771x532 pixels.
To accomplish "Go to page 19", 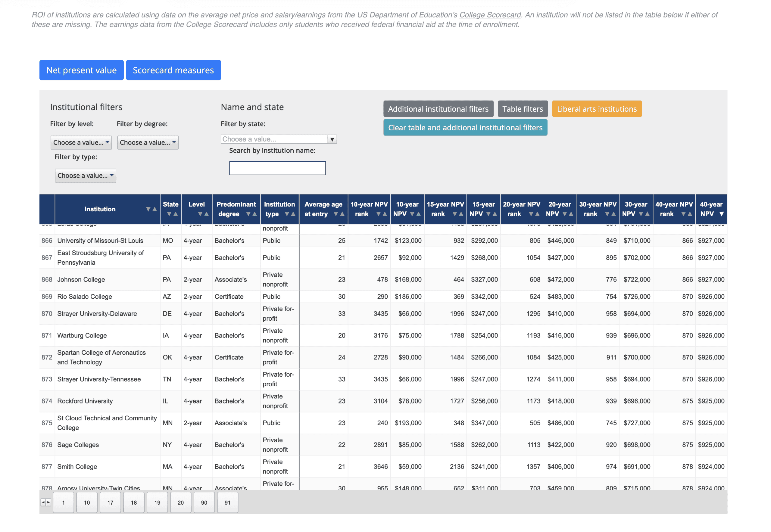I will [157, 503].
